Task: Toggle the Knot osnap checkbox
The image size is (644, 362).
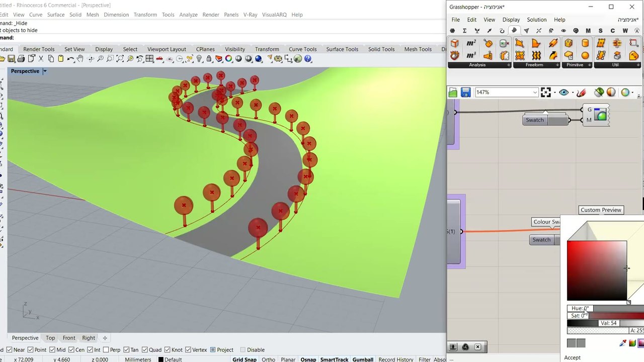Action: (x=167, y=350)
